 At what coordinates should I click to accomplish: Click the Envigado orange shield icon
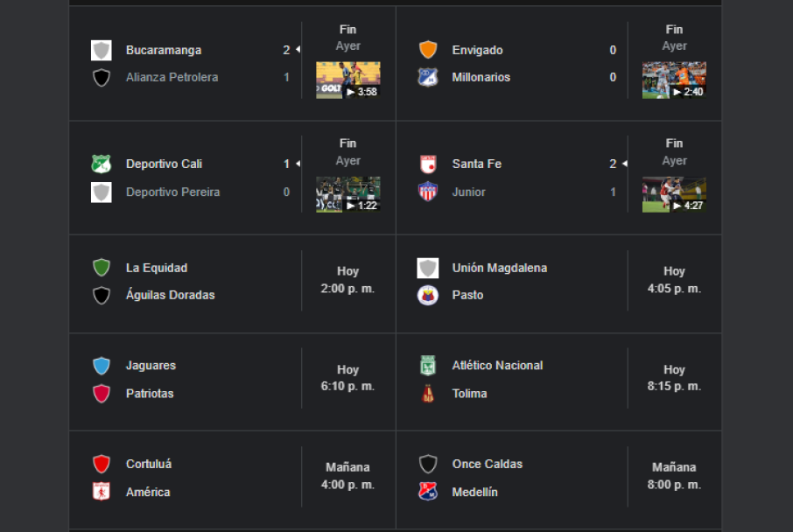pyautogui.click(x=427, y=50)
